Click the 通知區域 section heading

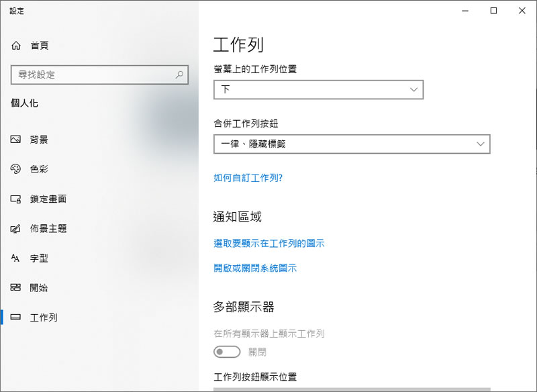238,217
